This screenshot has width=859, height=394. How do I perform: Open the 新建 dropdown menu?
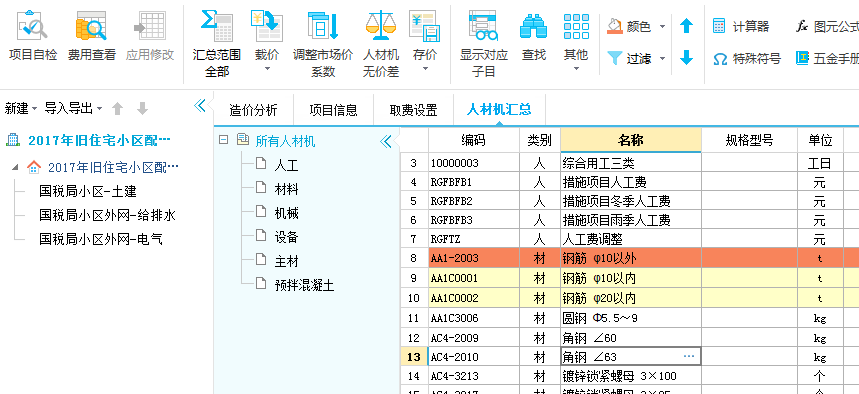[21, 109]
